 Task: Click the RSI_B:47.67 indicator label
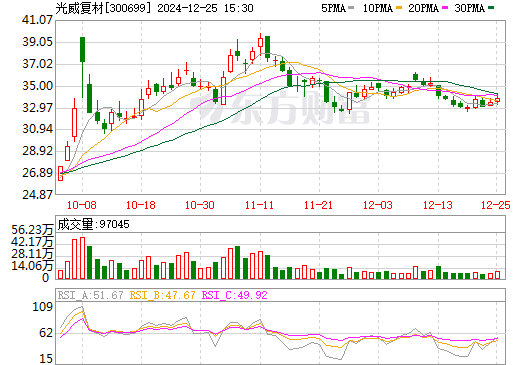point(162,295)
